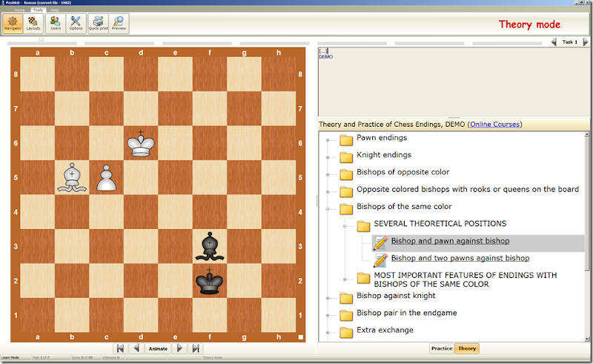
Task: Click pencil icon beside Bishop and pawn lesson
Action: click(x=380, y=243)
